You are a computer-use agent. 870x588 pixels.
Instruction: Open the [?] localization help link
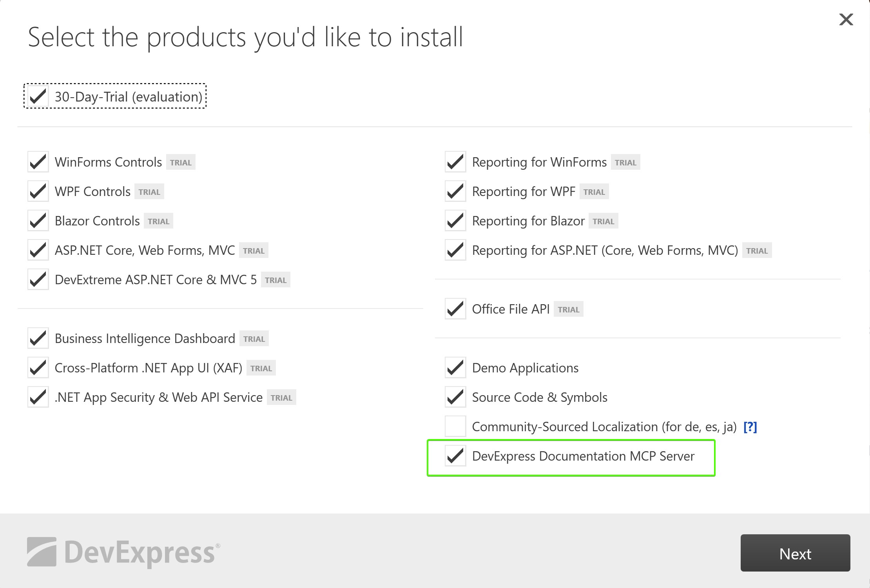[750, 426]
